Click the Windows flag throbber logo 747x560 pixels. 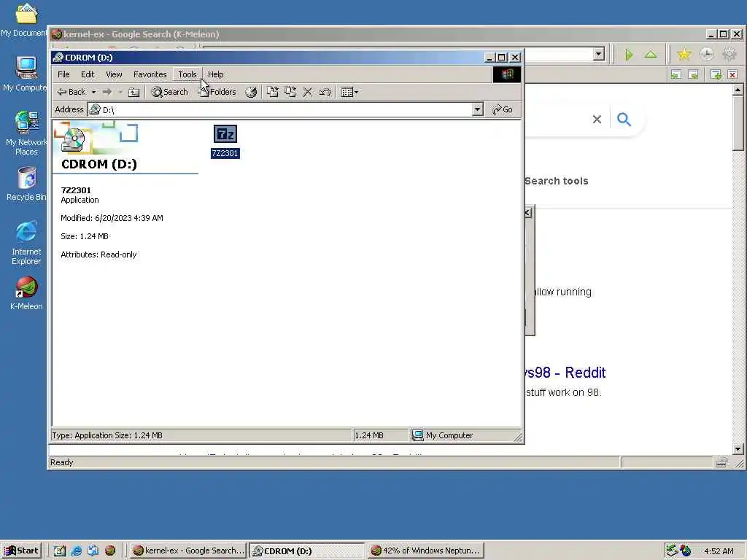tap(506, 74)
